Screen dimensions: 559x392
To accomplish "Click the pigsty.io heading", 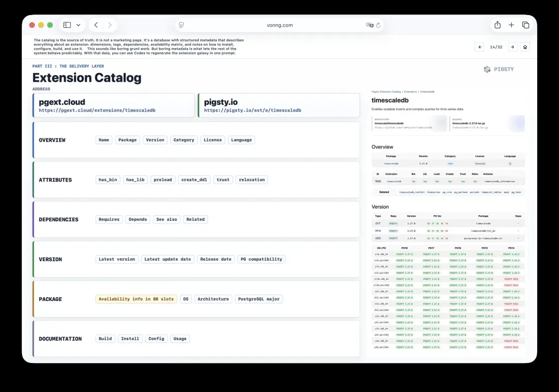I will 220,102.
